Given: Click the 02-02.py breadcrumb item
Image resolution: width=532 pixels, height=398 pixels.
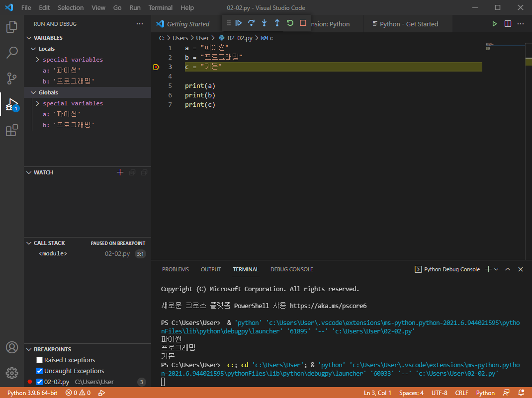Looking at the screenshot, I should pos(236,38).
